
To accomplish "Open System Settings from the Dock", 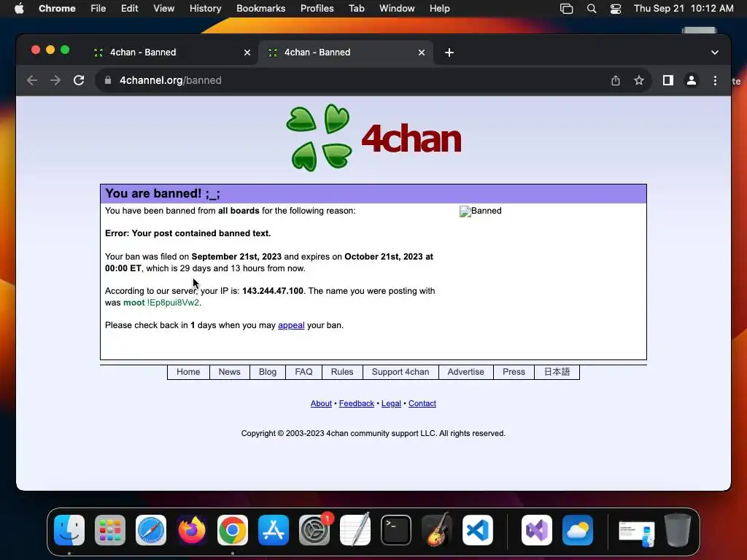I will pyautogui.click(x=314, y=530).
